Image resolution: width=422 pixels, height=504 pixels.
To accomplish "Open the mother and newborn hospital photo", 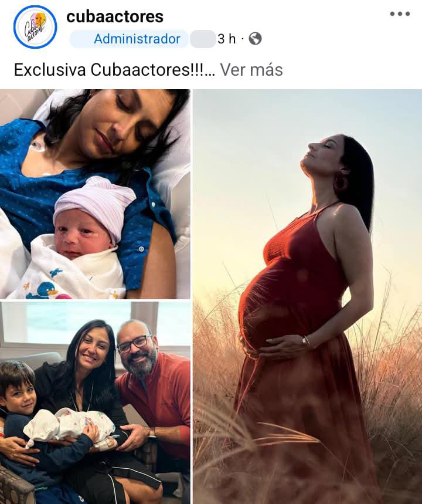I will pos(95,194).
